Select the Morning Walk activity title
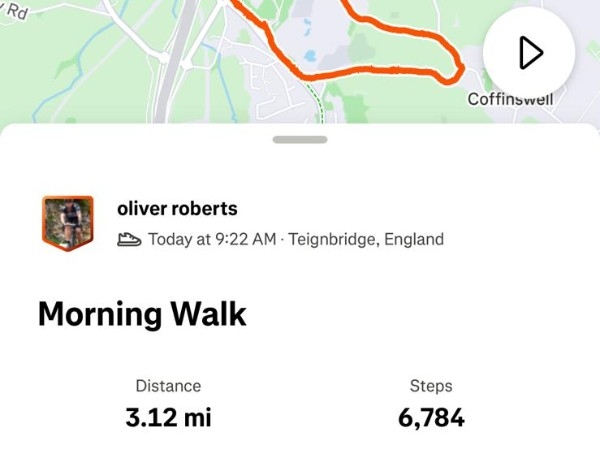600x450 pixels. (x=142, y=314)
